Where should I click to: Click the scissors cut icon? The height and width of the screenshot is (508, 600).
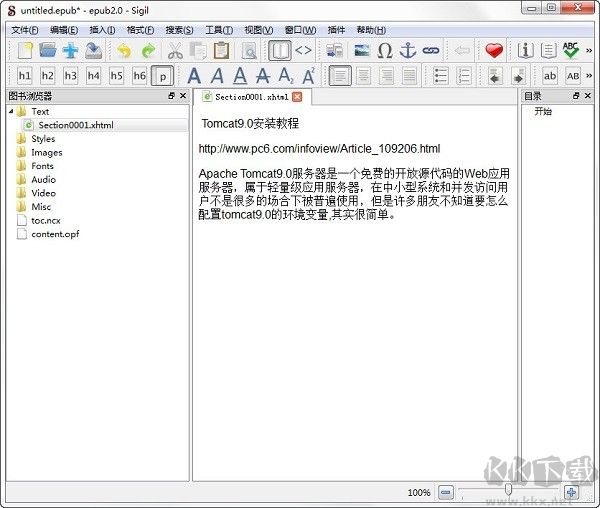[176, 50]
